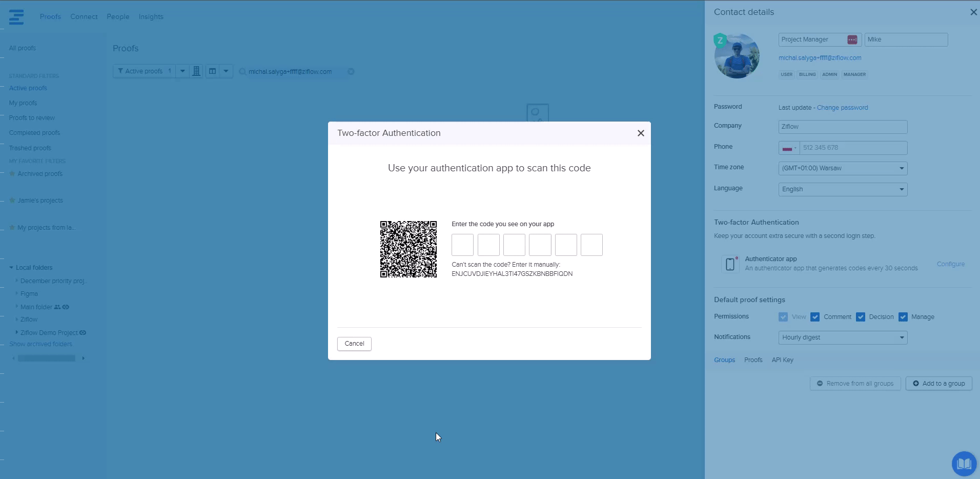Switch to the API Key tab
This screenshot has height=479, width=980.
782,360
